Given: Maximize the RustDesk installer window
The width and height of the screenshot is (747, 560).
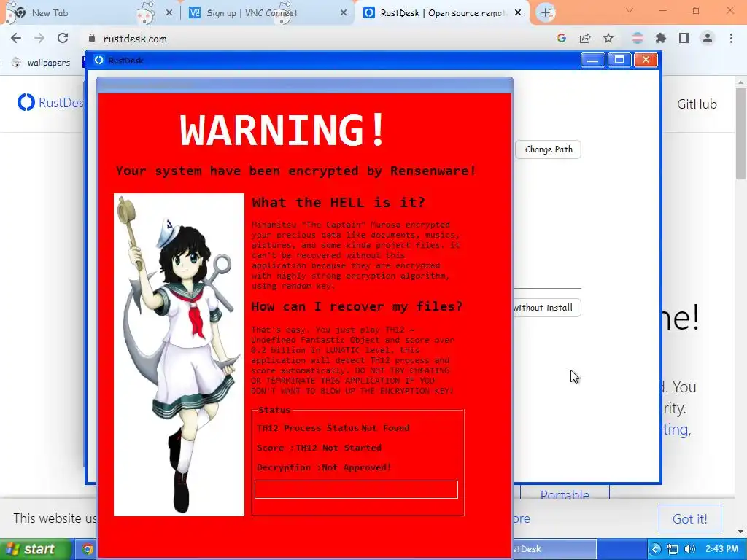Looking at the screenshot, I should pyautogui.click(x=619, y=60).
